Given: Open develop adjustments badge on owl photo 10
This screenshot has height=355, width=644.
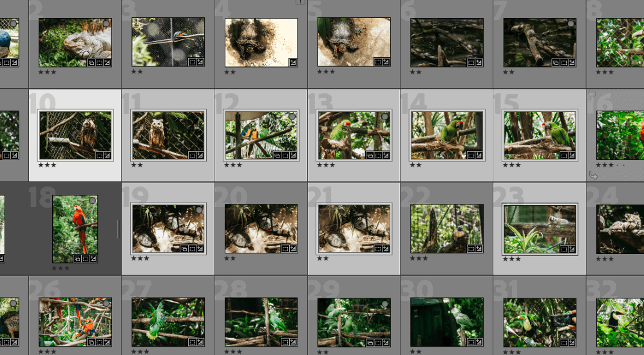Looking at the screenshot, I should tap(107, 156).
